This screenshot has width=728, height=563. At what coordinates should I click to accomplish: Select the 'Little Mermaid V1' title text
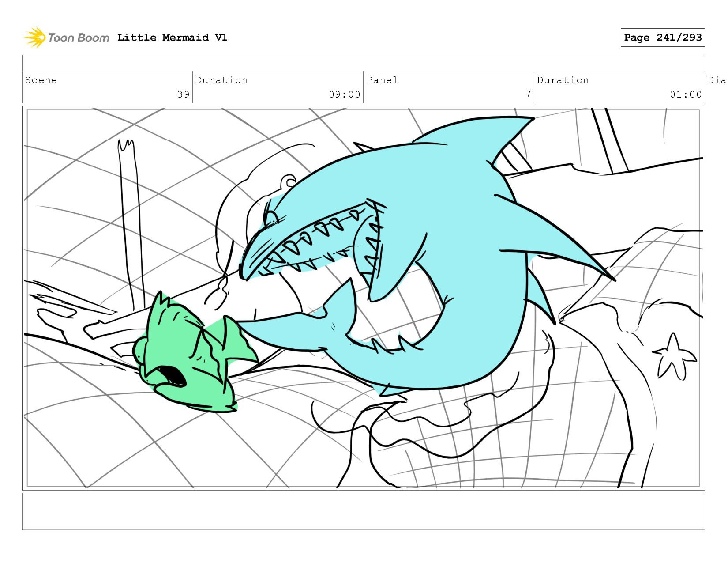pos(172,38)
